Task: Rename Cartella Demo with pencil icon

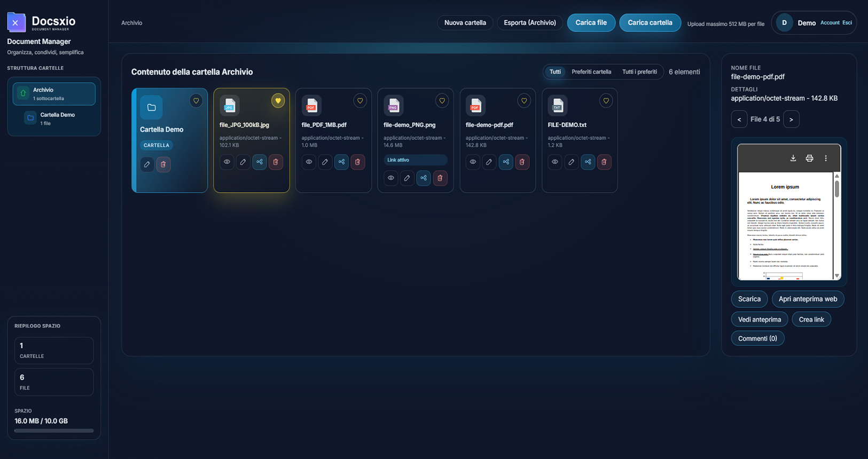Action: tap(147, 164)
